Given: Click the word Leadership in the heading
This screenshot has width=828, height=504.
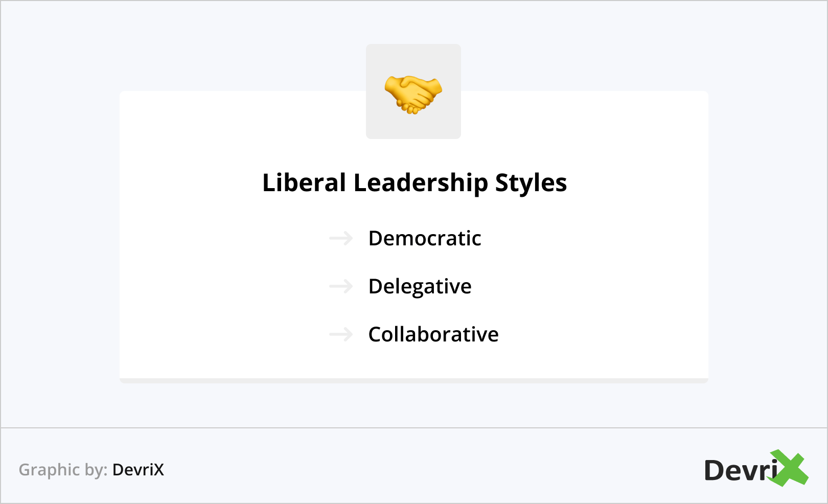Looking at the screenshot, I should coord(421,182).
